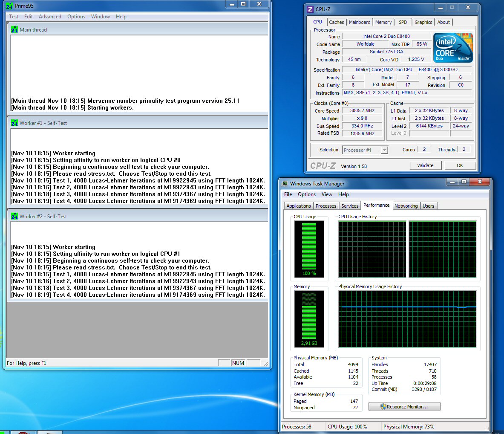Open the Resource Monitor button
Screen dimensions: 504x434
[404, 407]
